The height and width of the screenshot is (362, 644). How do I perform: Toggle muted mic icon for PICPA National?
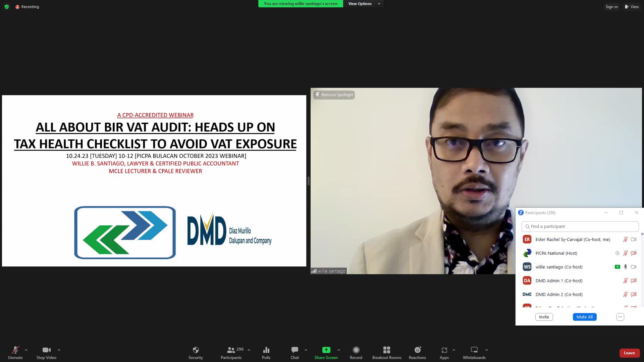(625, 253)
